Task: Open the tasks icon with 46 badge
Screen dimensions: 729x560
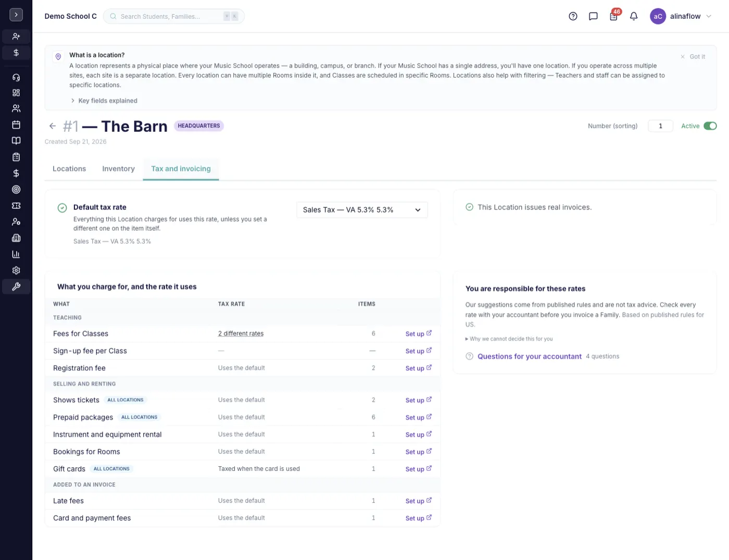Action: [614, 16]
